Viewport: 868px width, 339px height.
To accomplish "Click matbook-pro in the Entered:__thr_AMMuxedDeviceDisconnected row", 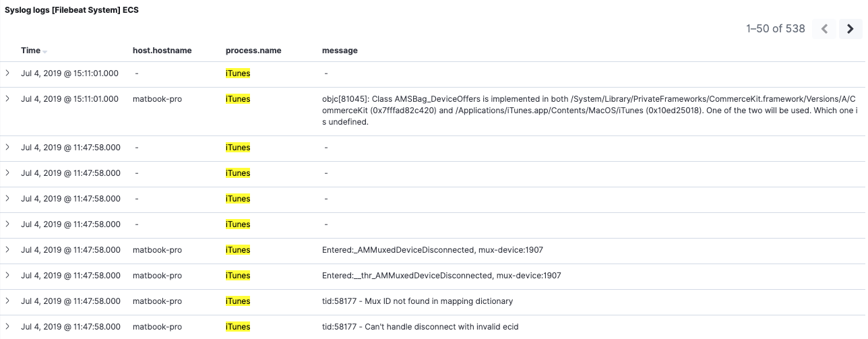I will (157, 276).
